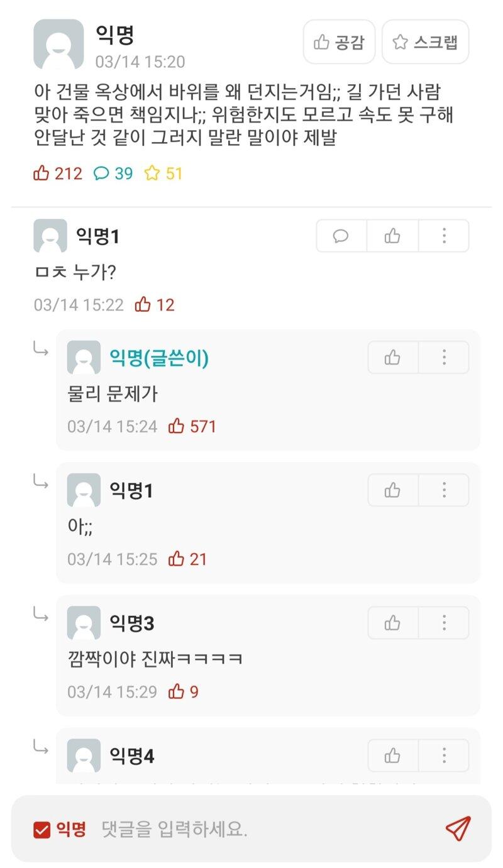Open more options for 익명1's top-level comment
503x868 pixels.
coord(444,236)
